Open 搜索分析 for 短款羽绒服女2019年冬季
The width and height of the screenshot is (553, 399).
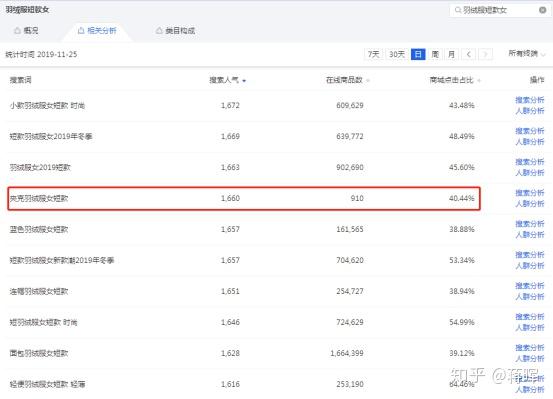pyautogui.click(x=529, y=131)
